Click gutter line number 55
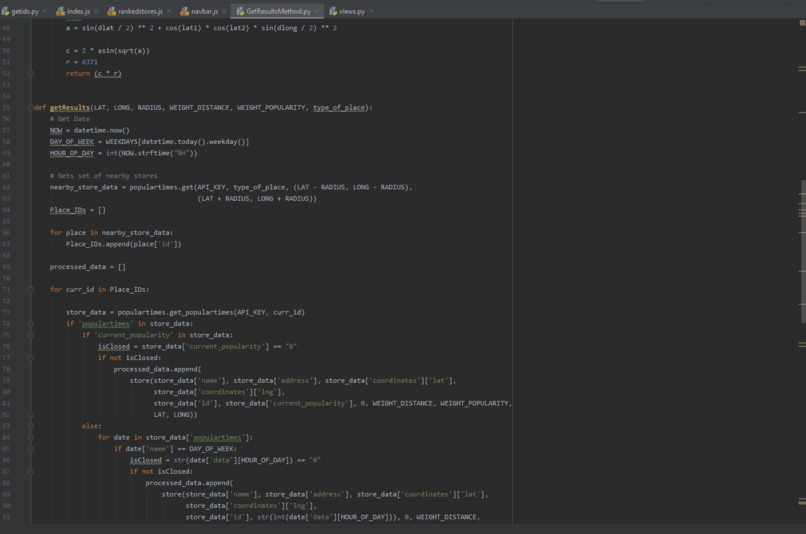The image size is (806, 534). [6, 107]
